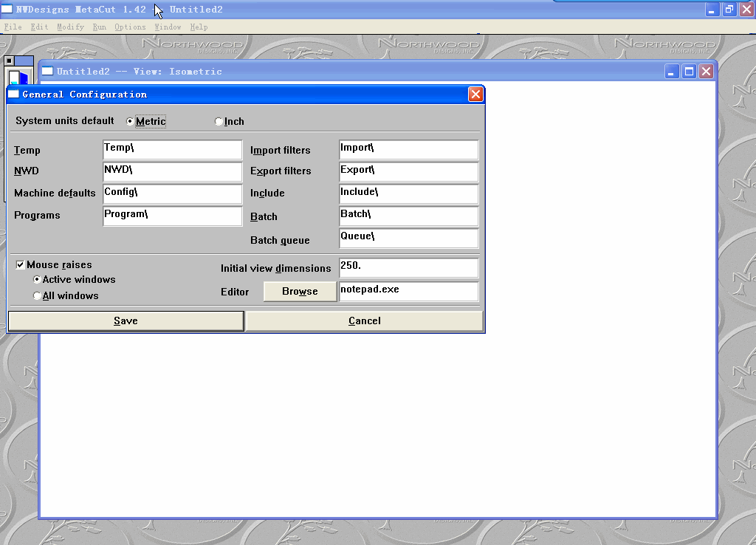Click the Machine defaults path field

[x=173, y=194]
